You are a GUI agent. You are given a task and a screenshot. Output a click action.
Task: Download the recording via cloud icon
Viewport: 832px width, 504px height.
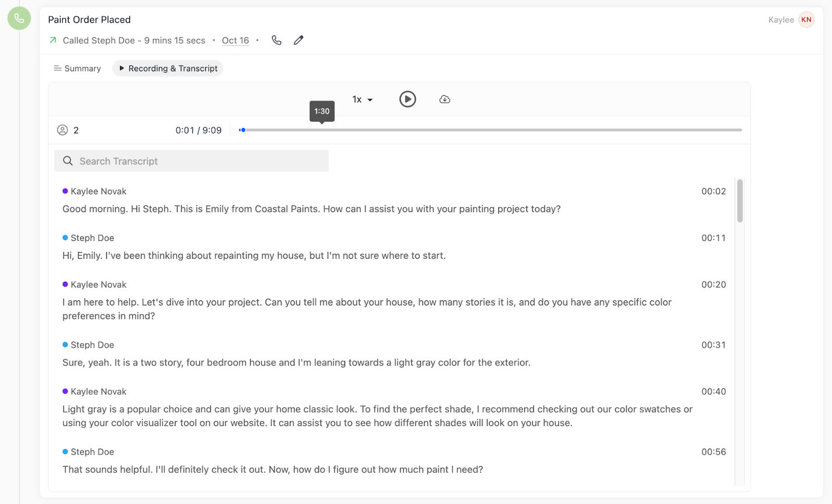click(445, 99)
